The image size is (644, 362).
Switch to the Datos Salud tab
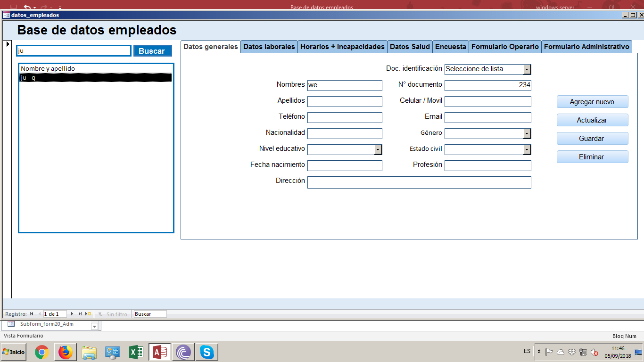click(x=410, y=47)
